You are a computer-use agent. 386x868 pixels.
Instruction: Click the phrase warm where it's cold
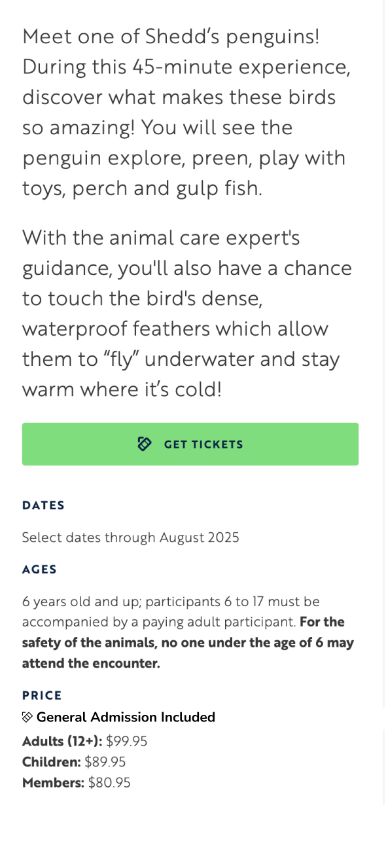click(x=122, y=390)
